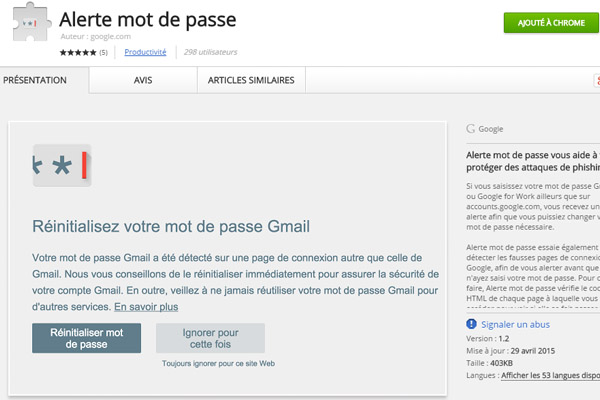
Task: Click Ignorer pour cette fois button
Action: [210, 338]
